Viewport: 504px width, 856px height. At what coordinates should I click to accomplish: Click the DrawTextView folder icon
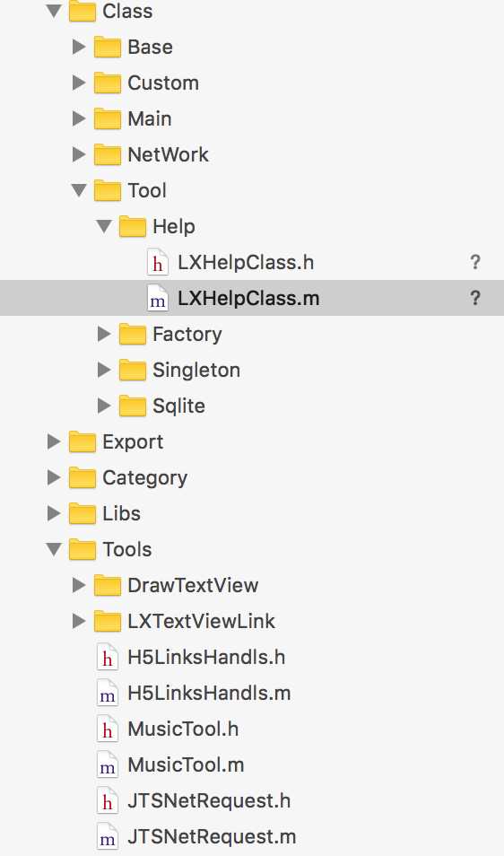point(108,585)
